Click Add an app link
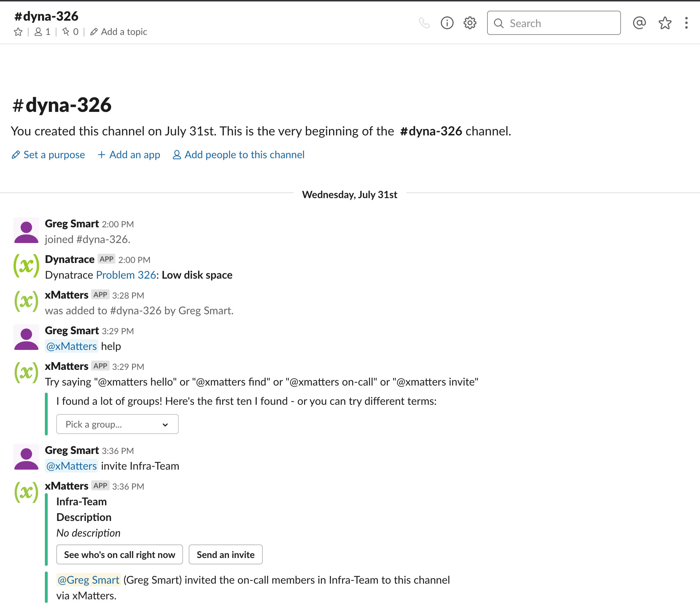This screenshot has height=615, width=700. click(x=129, y=155)
